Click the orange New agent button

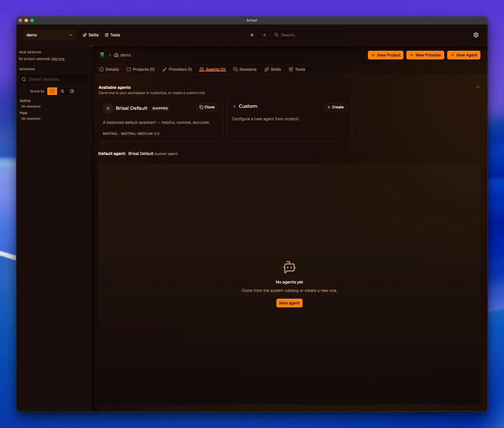[x=289, y=303]
